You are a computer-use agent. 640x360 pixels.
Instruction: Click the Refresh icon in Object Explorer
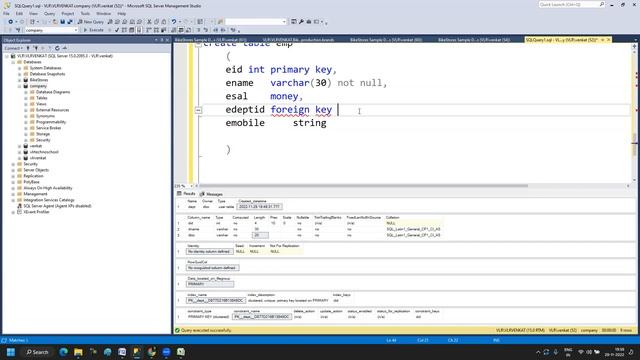(x=57, y=48)
